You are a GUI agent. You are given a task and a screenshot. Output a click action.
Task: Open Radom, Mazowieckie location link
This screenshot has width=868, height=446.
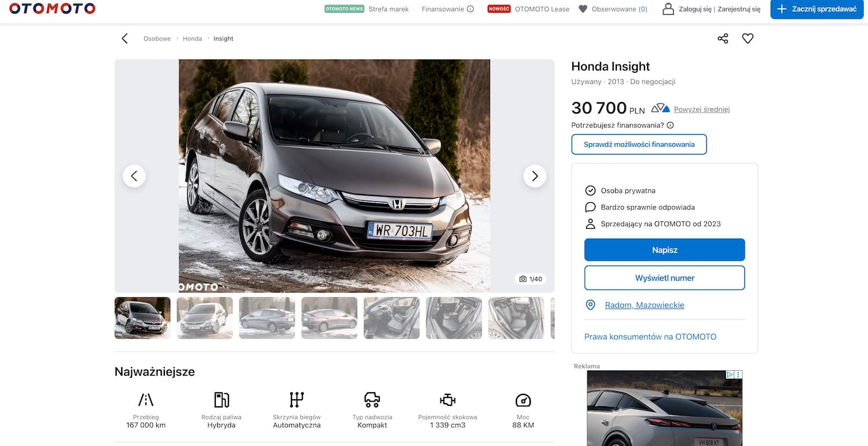[x=644, y=305]
